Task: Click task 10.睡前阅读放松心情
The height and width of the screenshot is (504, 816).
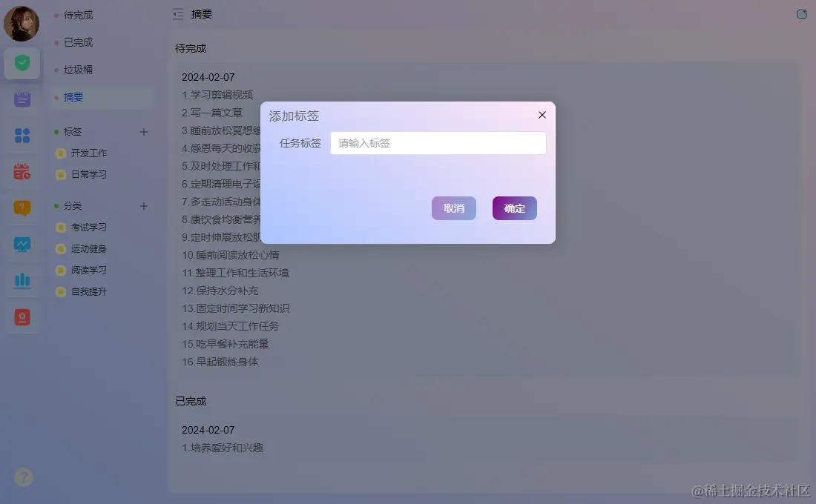Action: tap(231, 255)
